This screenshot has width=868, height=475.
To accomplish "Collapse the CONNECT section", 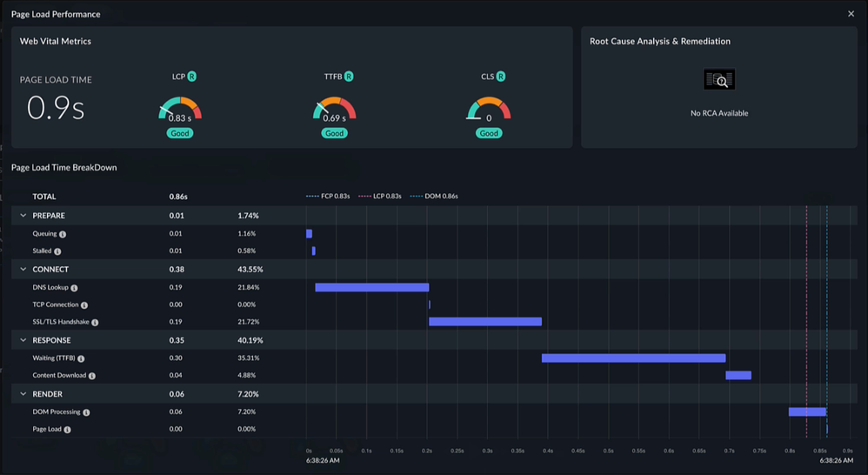I will pos(23,269).
